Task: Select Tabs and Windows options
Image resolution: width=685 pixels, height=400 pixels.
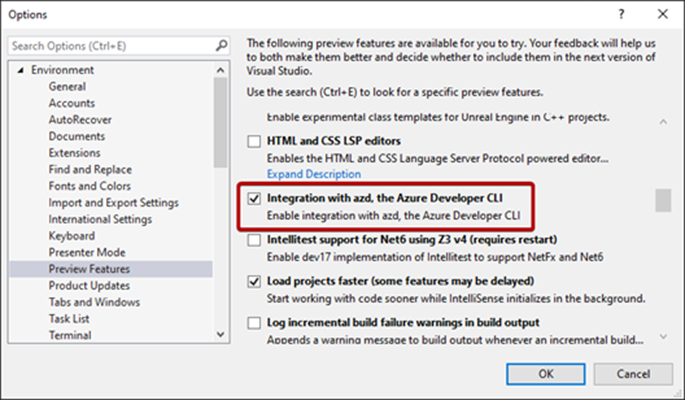Action: point(94,302)
